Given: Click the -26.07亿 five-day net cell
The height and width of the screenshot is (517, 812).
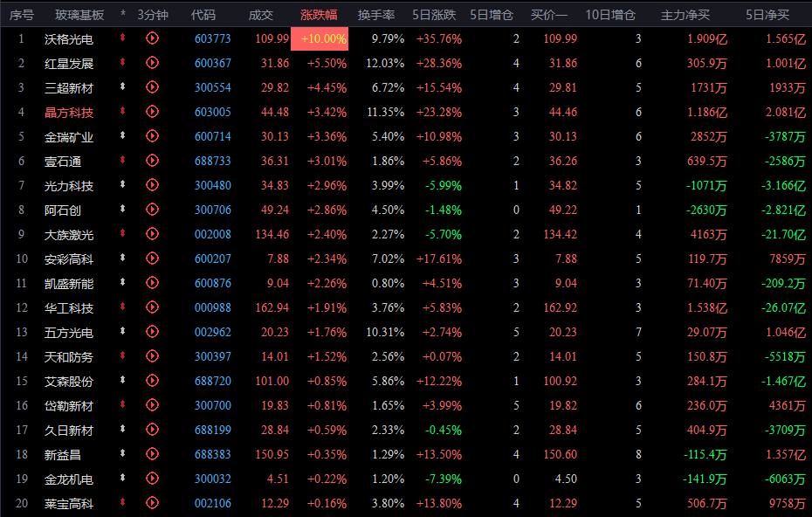Looking at the screenshot, I should click(x=783, y=307).
